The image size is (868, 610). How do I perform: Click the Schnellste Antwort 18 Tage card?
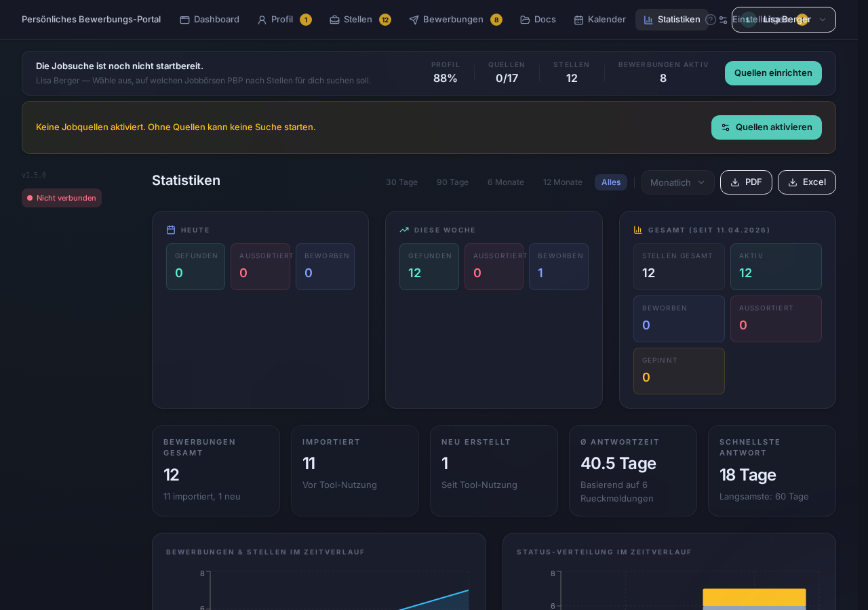[772, 470]
